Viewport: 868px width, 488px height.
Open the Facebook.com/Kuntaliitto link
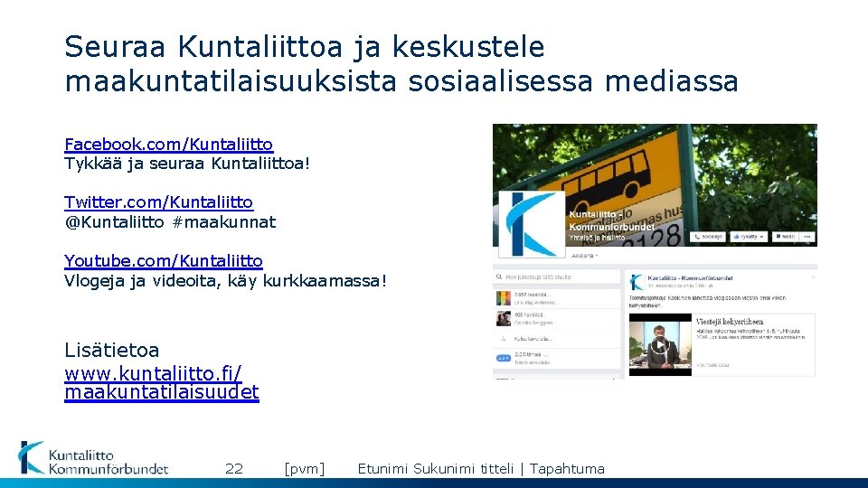coord(169,145)
